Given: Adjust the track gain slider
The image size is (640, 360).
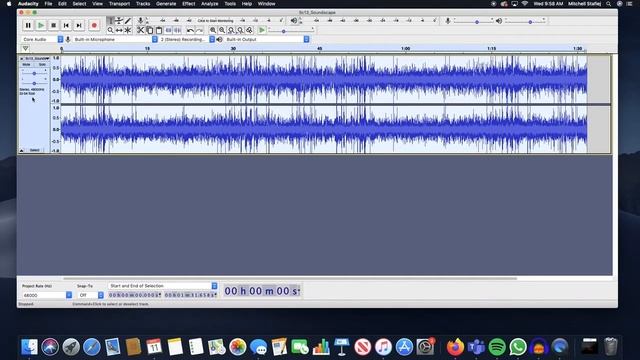Looking at the screenshot, I should coord(34,73).
